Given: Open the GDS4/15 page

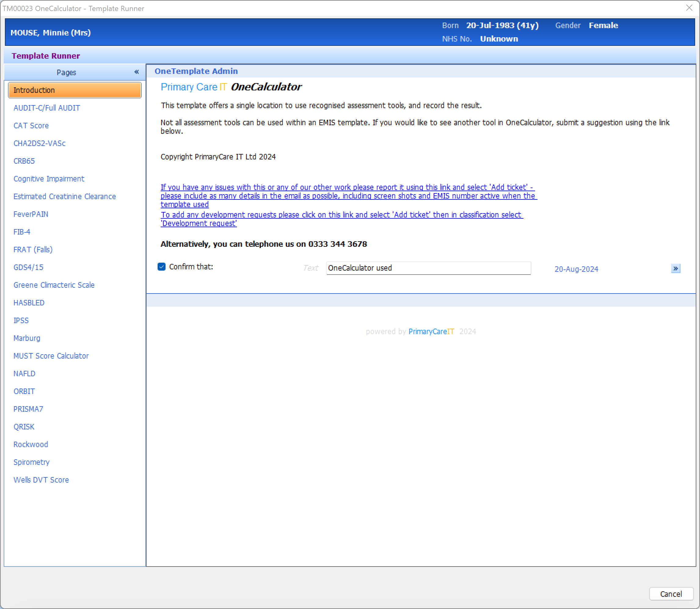Looking at the screenshot, I should point(28,268).
